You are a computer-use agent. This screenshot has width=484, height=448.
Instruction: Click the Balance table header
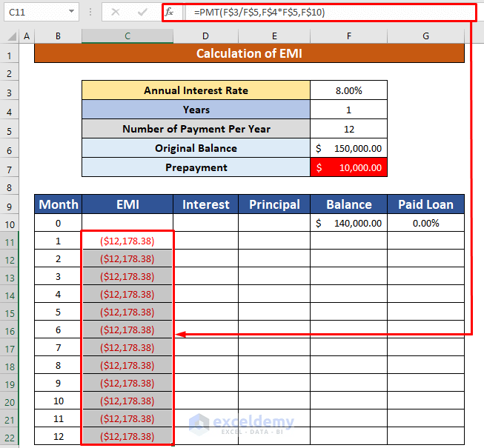point(349,204)
